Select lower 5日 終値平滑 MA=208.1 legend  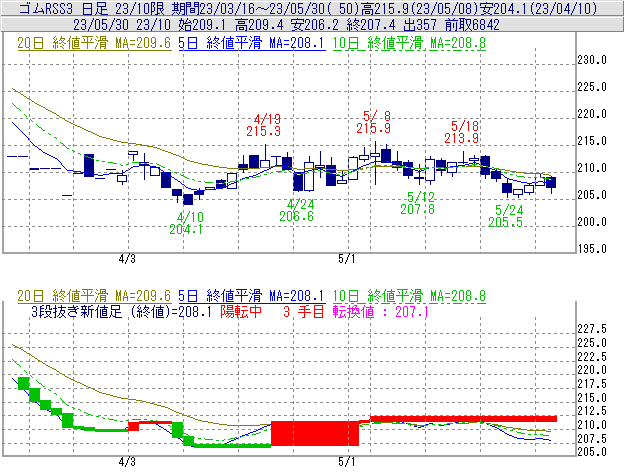[x=252, y=296]
